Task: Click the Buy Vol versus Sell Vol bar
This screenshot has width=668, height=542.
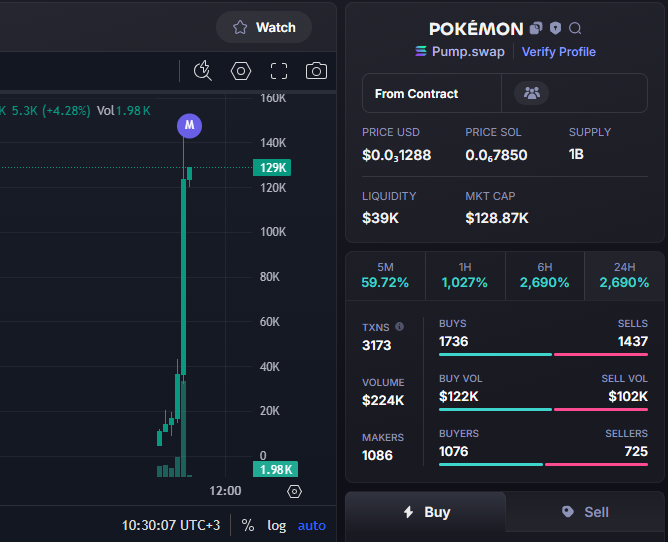Action: pos(543,409)
